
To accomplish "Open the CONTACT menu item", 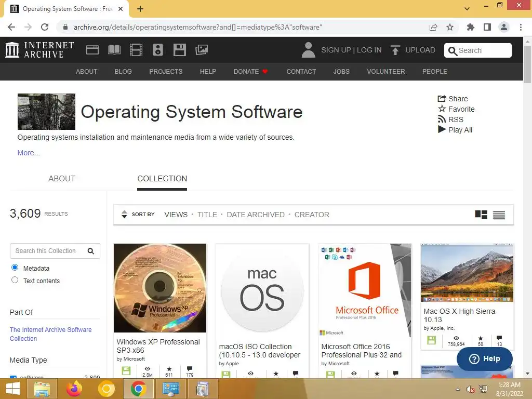I will [301, 72].
